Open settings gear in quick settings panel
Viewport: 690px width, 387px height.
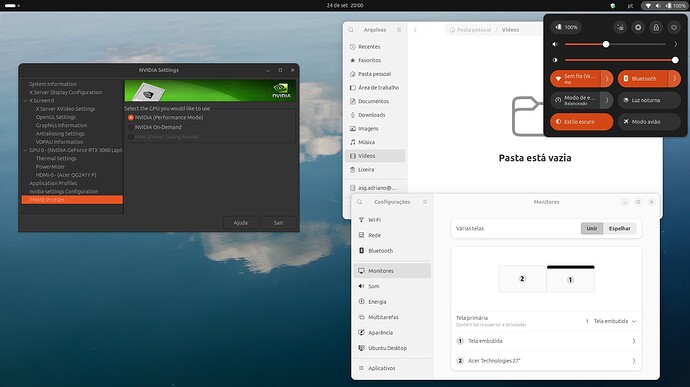pyautogui.click(x=638, y=27)
